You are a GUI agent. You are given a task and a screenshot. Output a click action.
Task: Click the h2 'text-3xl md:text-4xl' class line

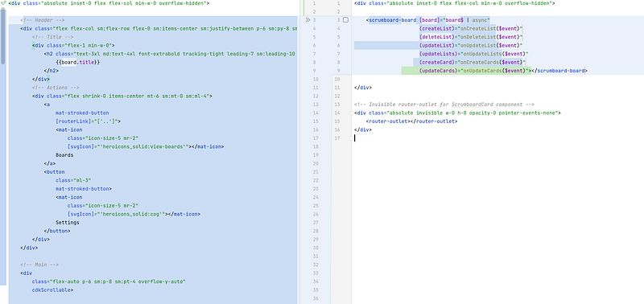170,54
